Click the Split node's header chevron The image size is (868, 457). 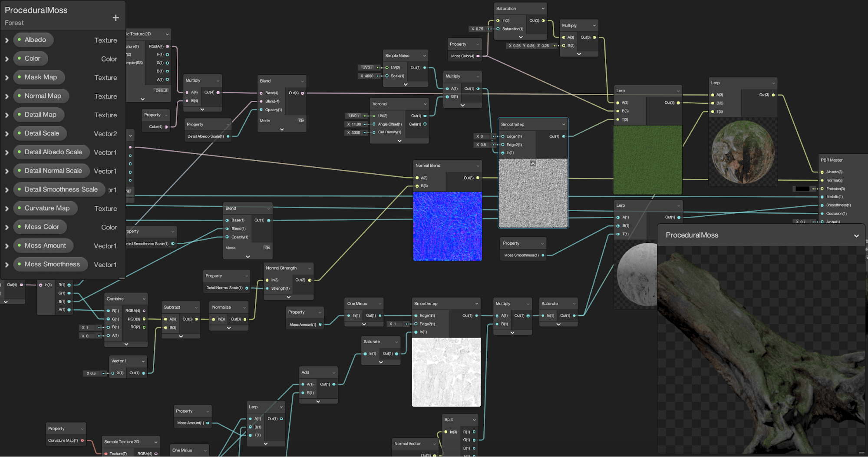(x=474, y=420)
